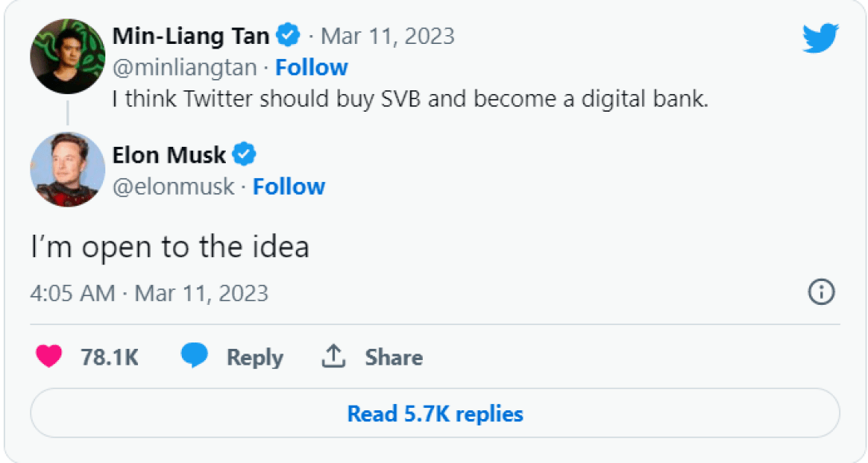
Task: Click the Elon Musk display name
Action: click(169, 154)
